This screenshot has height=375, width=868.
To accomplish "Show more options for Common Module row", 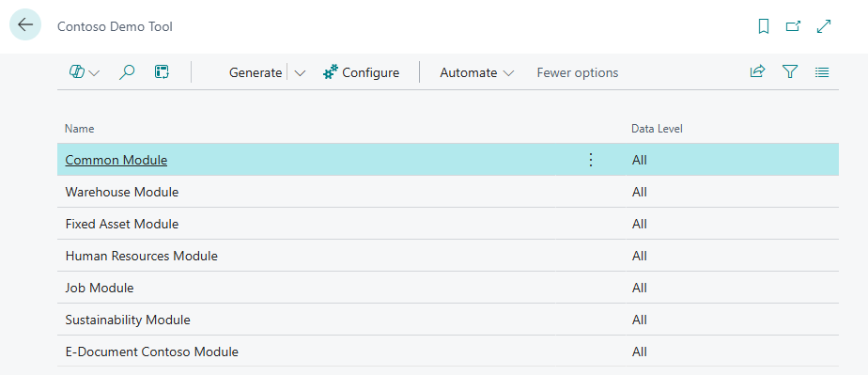I will pos(591,160).
